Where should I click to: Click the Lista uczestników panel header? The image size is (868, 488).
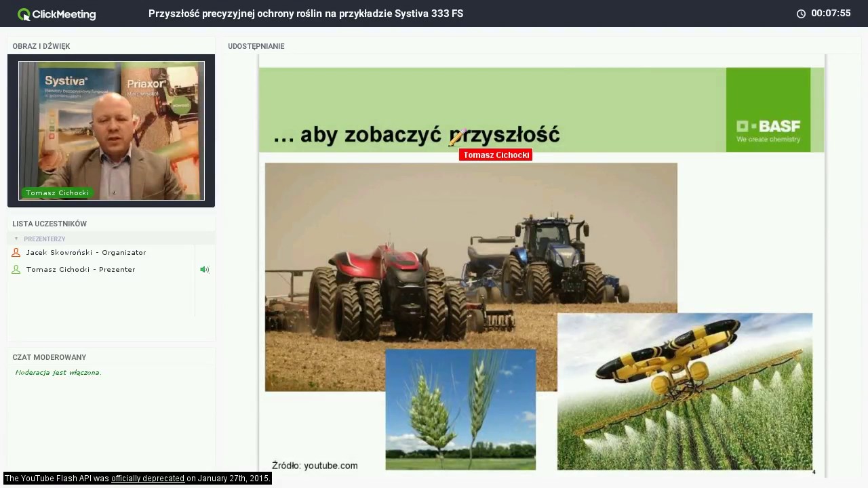click(x=50, y=224)
